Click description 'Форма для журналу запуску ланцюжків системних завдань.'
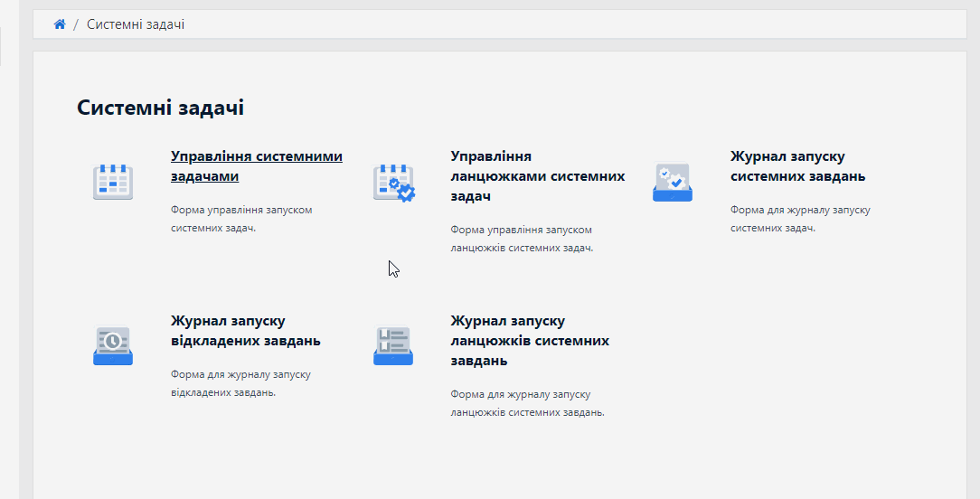This screenshot has width=980, height=499. (527, 403)
